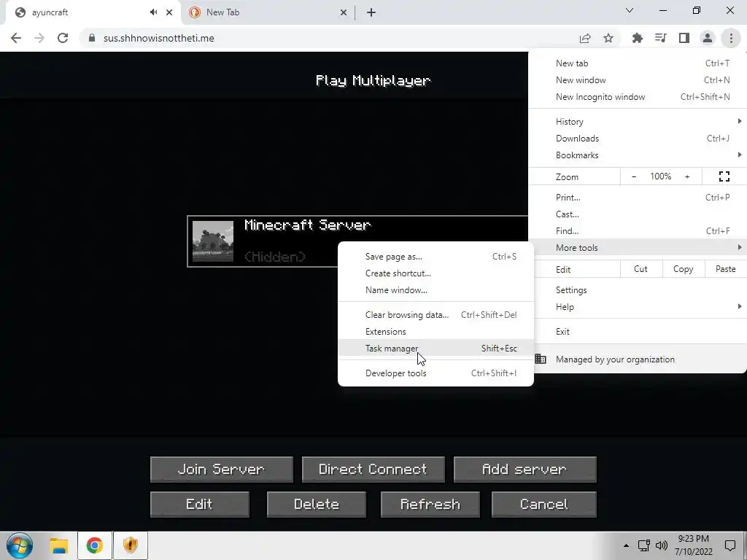Select New window in the Chrome menu

(x=638, y=80)
